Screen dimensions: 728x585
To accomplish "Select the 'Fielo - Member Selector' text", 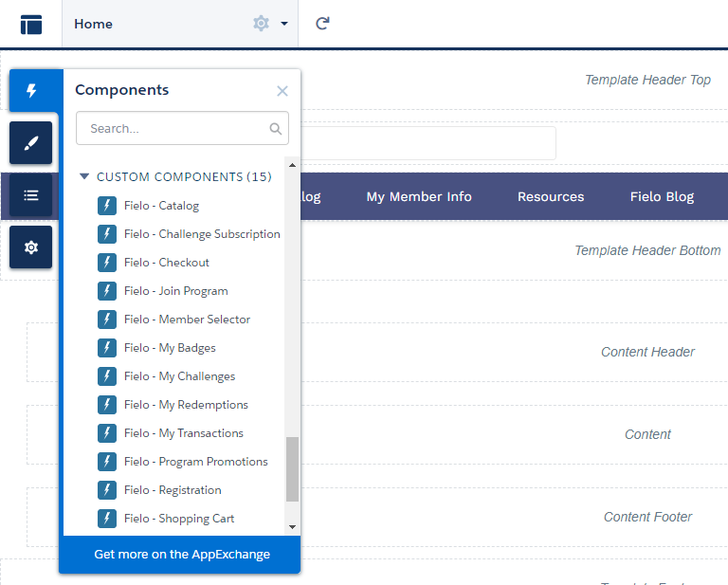I will tap(187, 320).
